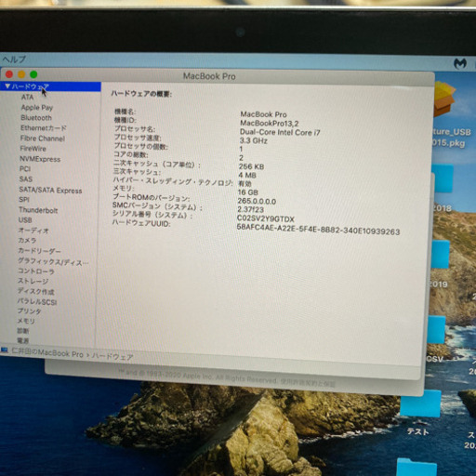Click model identifier MacBookPro13,2
This screenshot has width=476, height=476.
tap(270, 124)
